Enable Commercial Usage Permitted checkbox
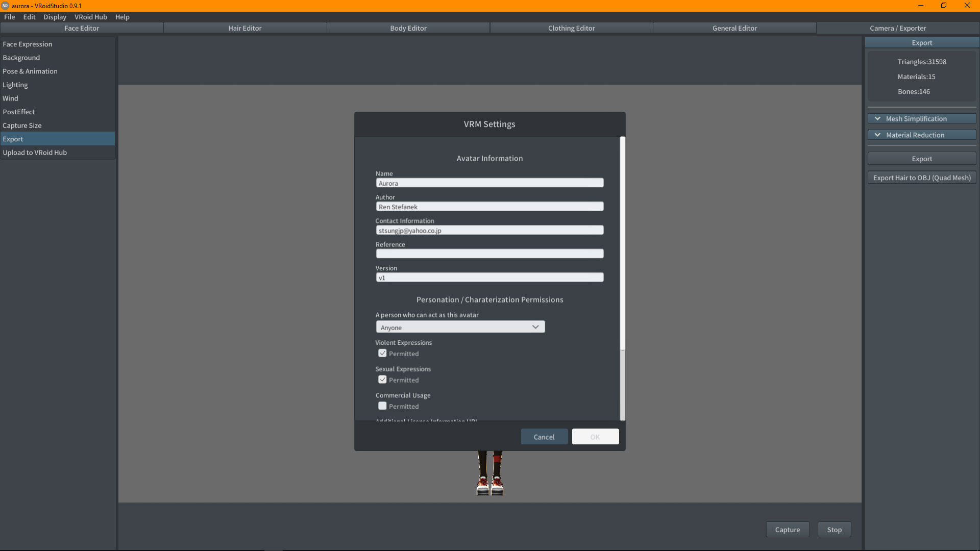Viewport: 980px width, 551px height. pyautogui.click(x=382, y=406)
